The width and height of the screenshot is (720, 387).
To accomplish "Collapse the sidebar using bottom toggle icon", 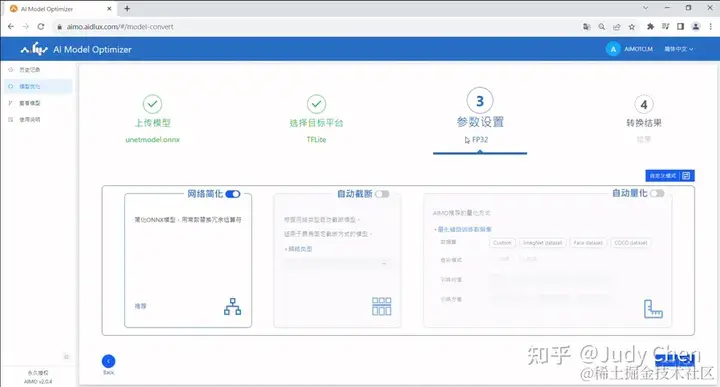I will click(x=66, y=357).
